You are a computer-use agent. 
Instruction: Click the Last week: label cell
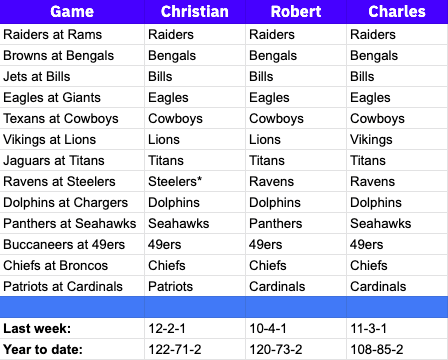pos(72,328)
